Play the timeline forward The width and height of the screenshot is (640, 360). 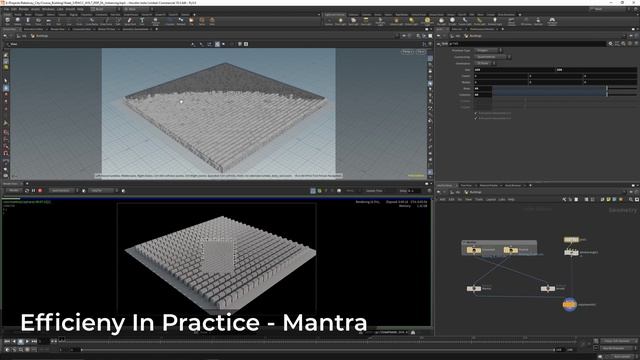pyautogui.click(x=27, y=341)
